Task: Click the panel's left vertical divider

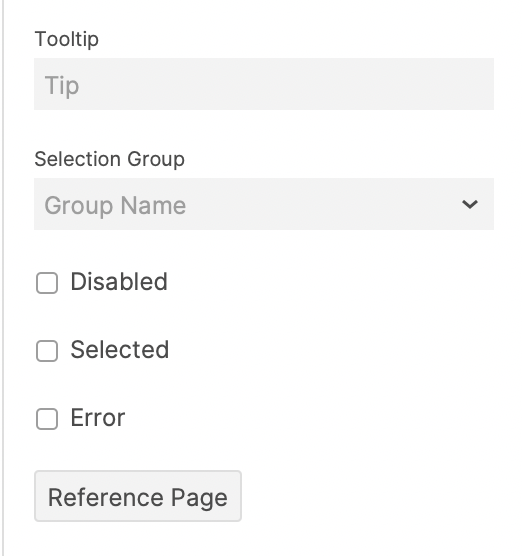Action: (x=3, y=278)
